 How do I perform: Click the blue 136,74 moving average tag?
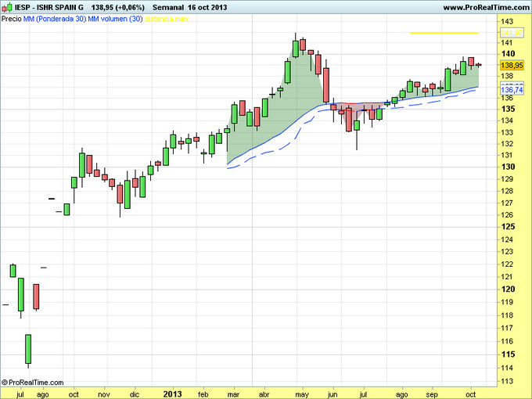pyautogui.click(x=512, y=91)
